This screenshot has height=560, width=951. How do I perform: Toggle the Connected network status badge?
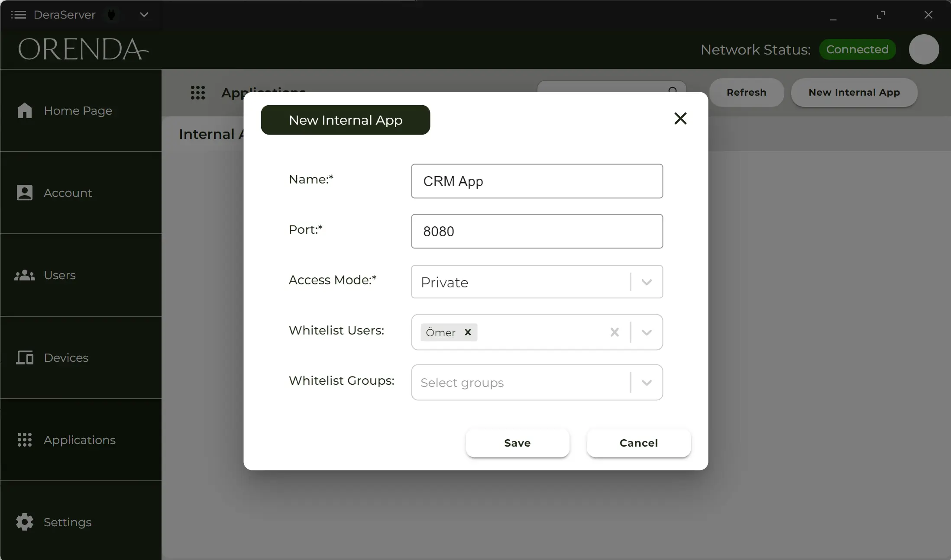click(x=857, y=49)
